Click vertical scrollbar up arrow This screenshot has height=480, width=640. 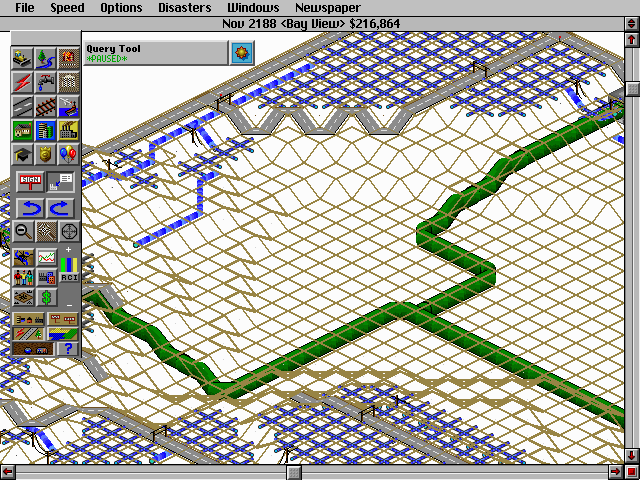[631, 40]
